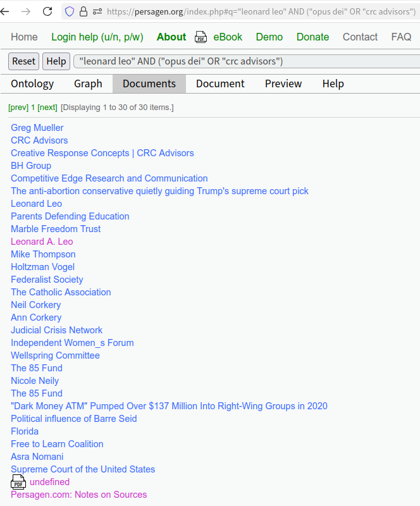Image resolution: width=420 pixels, height=506 pixels.
Task: Open the Free to Learn Coalition link
Action: pyautogui.click(x=57, y=444)
